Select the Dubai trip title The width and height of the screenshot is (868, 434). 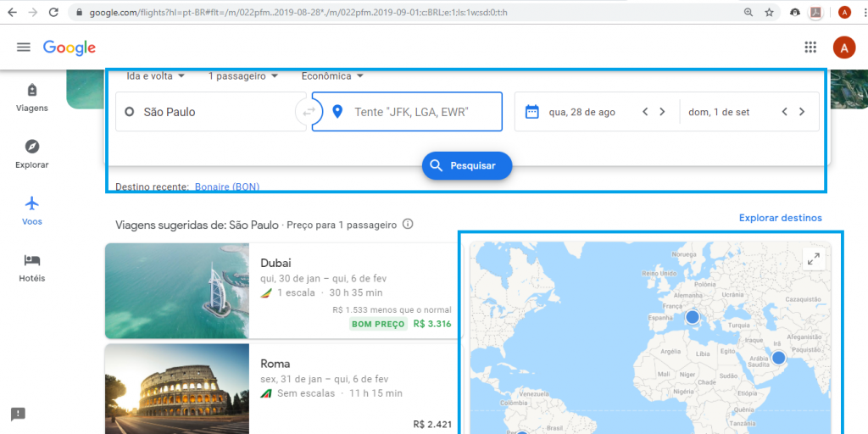click(275, 263)
